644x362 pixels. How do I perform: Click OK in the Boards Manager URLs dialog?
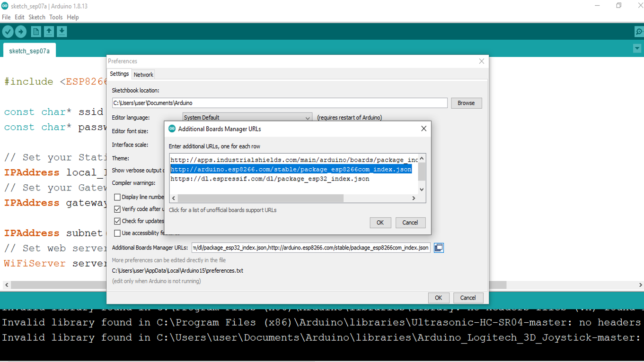pyautogui.click(x=380, y=223)
